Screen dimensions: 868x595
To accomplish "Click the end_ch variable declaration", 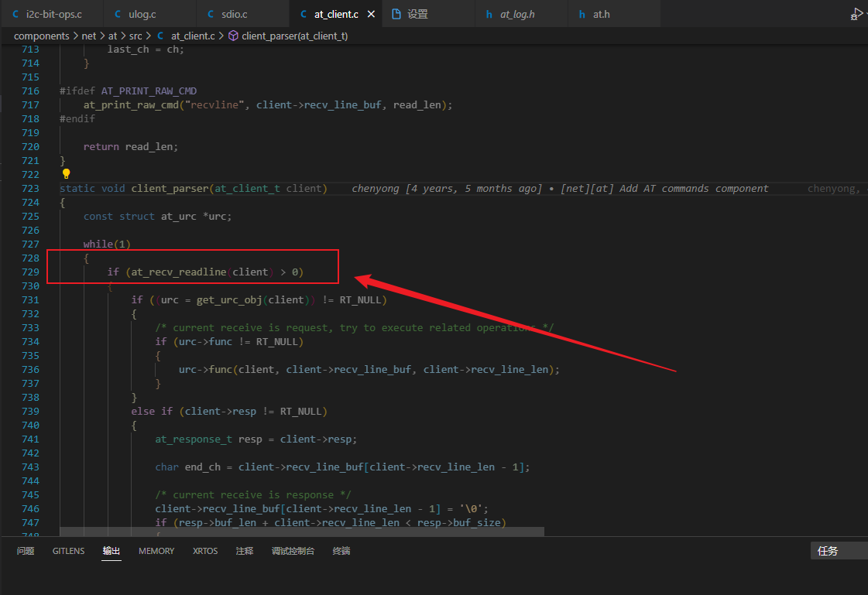I will 203,467.
